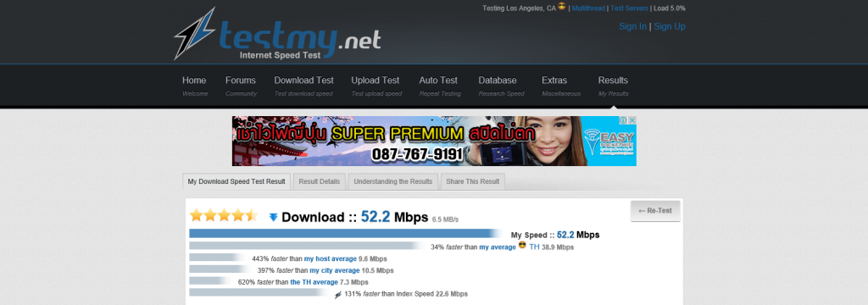This screenshot has width=868, height=305.
Task: Open the Download Test menu
Action: (304, 86)
